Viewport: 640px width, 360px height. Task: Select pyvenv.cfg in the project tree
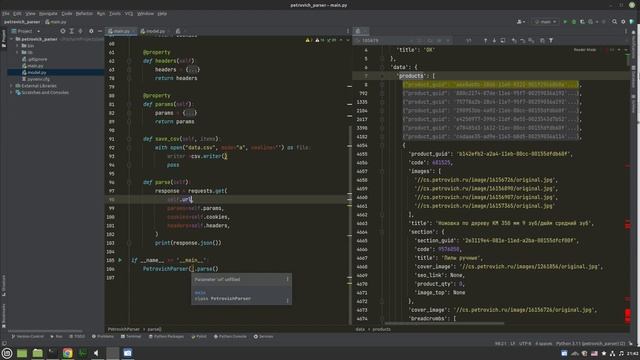(x=36, y=79)
